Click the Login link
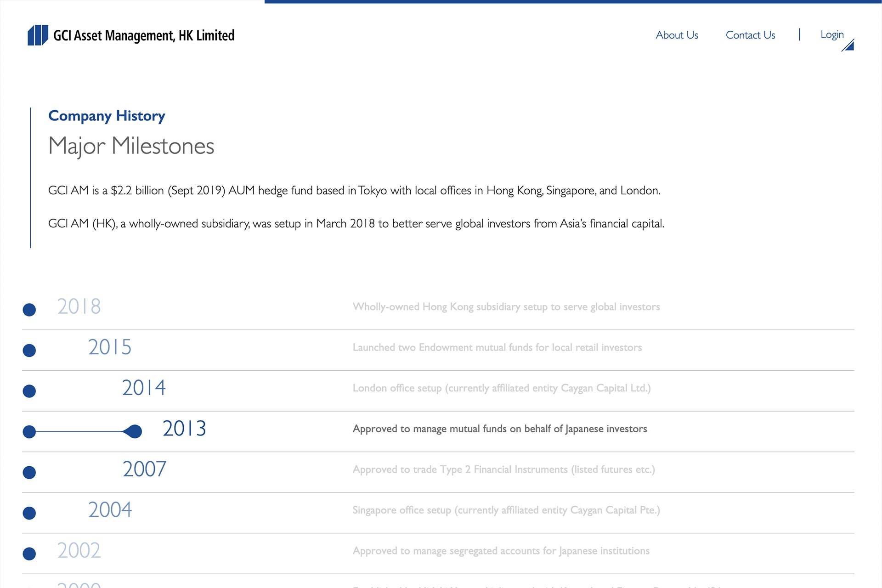The image size is (882, 588). 832,34
